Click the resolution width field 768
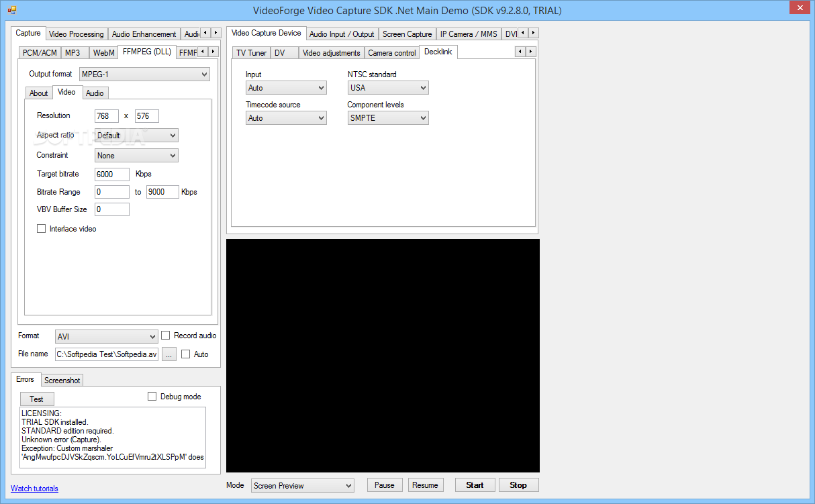The image size is (815, 504). coord(107,116)
